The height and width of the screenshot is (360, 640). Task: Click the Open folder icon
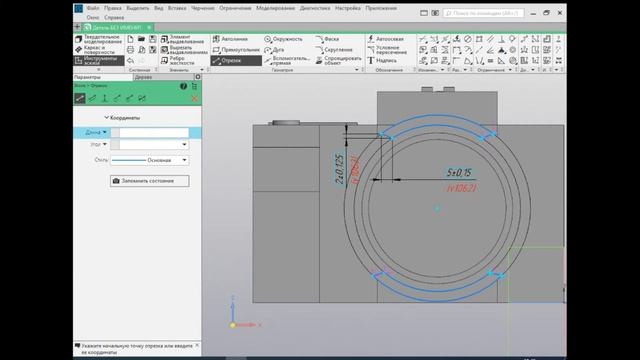pos(141,39)
